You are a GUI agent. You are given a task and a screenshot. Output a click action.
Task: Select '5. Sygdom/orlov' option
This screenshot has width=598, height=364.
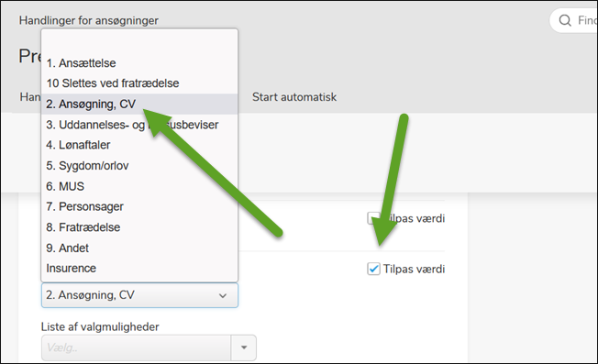139,166
